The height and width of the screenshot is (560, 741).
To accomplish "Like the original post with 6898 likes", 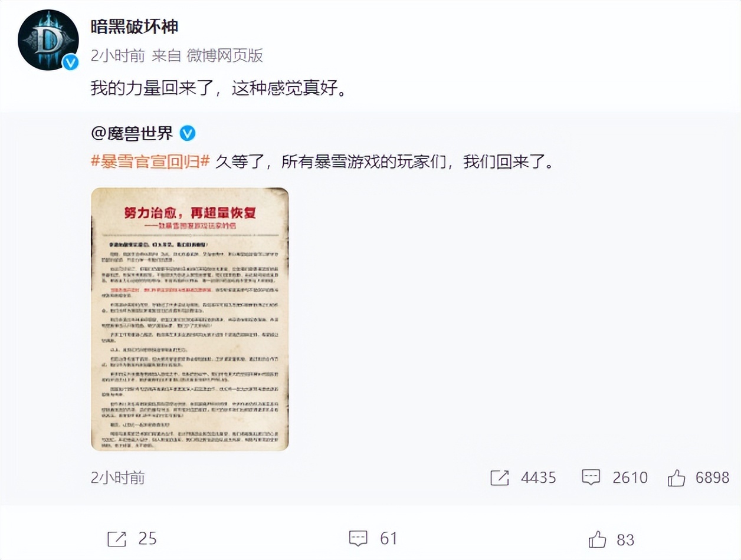I will (x=677, y=477).
